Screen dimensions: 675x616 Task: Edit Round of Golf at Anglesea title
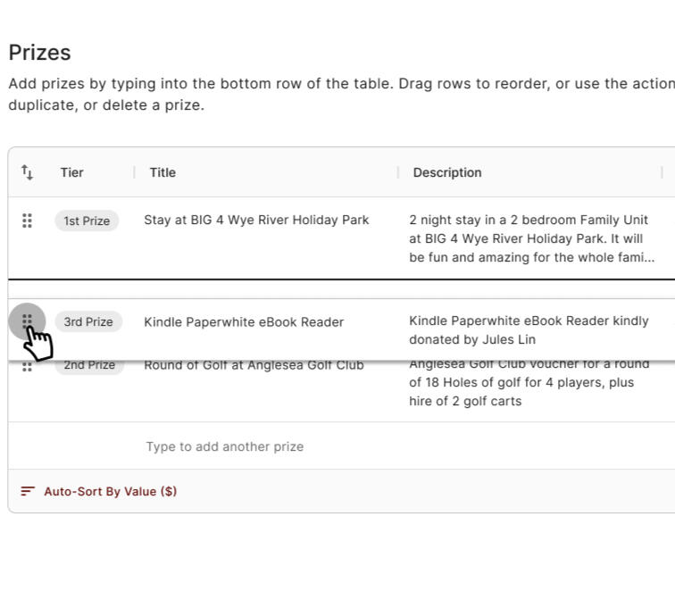click(254, 366)
